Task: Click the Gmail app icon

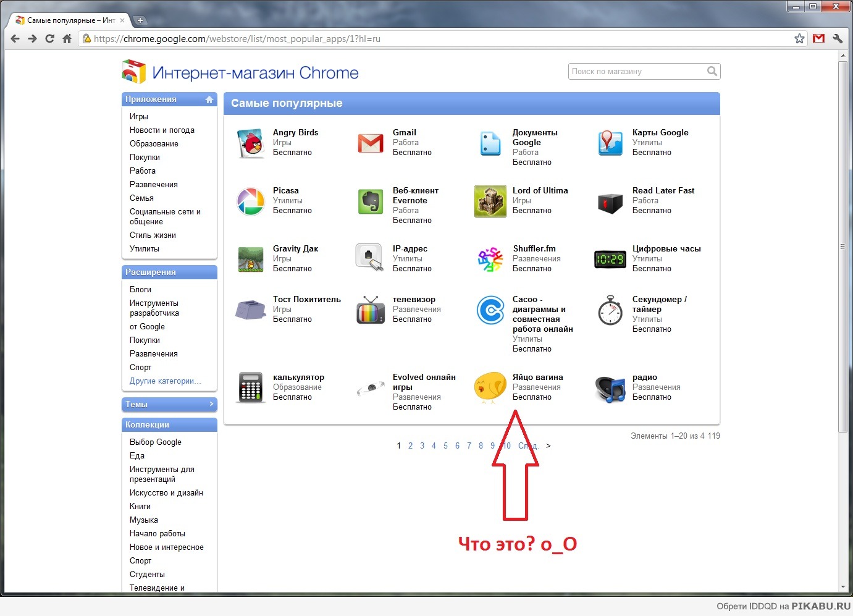Action: pos(370,143)
